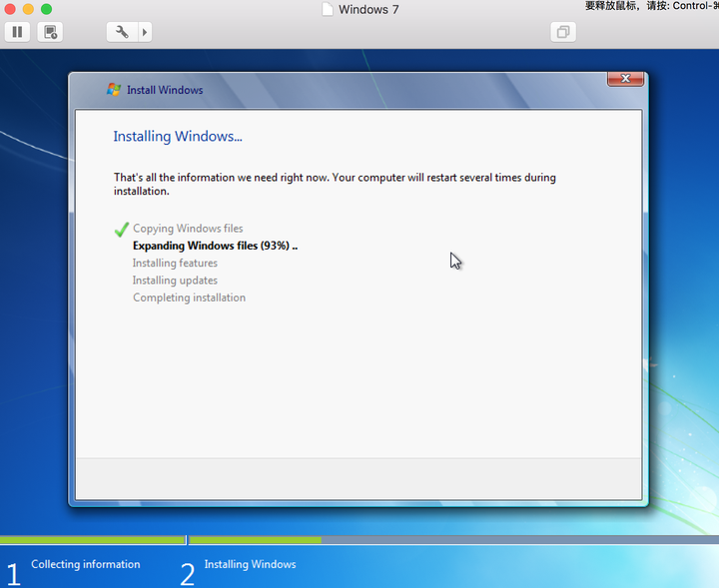Close the Install Windows dialog
This screenshot has width=719, height=588.
pyautogui.click(x=625, y=79)
